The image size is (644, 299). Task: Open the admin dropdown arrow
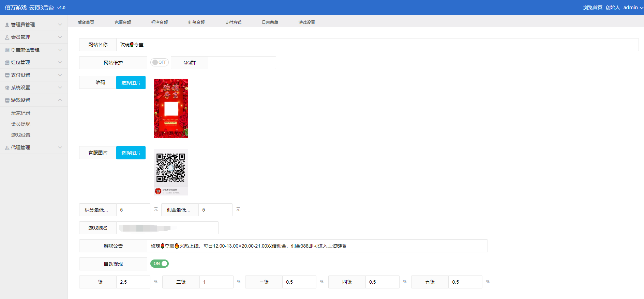pyautogui.click(x=641, y=8)
